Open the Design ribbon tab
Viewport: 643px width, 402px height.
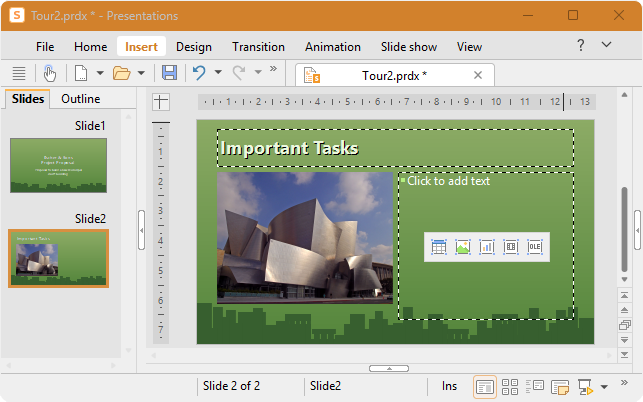[x=194, y=47]
